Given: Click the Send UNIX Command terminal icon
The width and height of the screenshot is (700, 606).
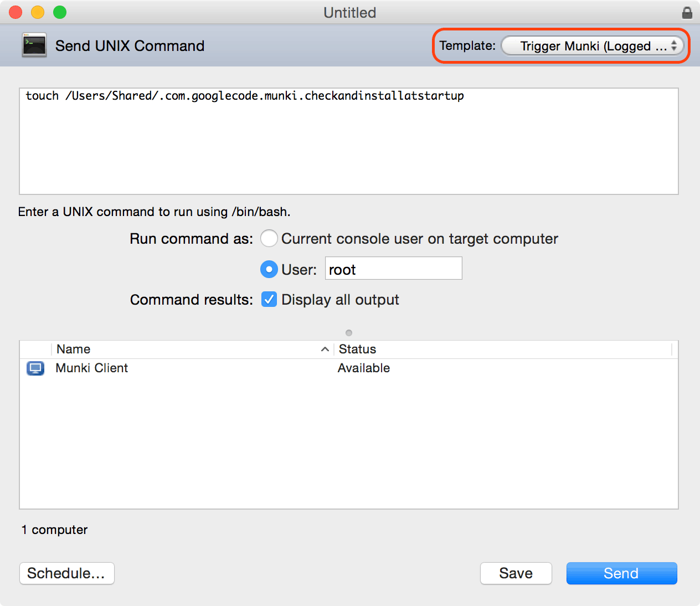Looking at the screenshot, I should [x=34, y=45].
